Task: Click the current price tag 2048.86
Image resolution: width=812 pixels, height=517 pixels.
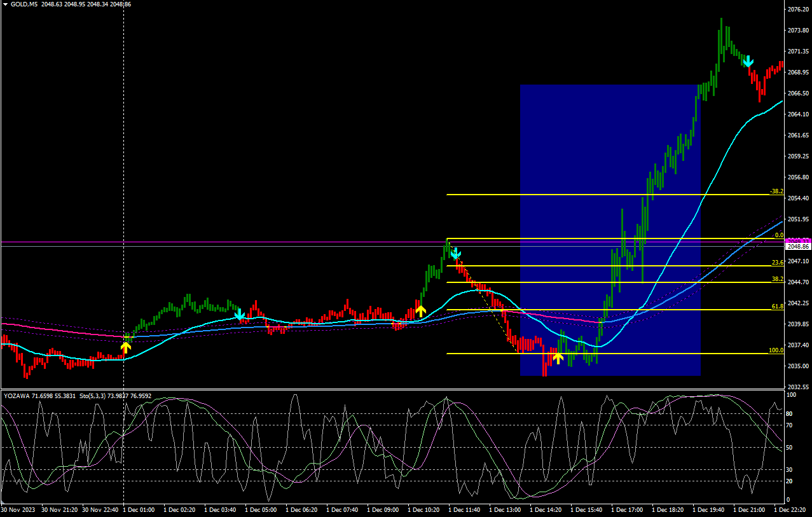Action: 797,246
